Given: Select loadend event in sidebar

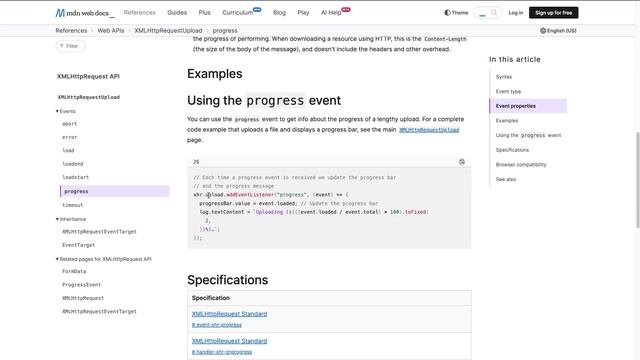Looking at the screenshot, I should [73, 164].
